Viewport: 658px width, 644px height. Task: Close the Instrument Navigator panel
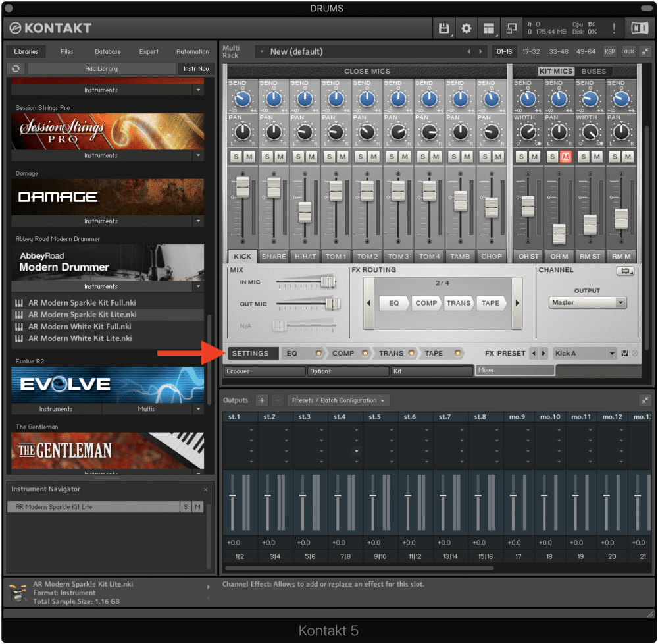pyautogui.click(x=205, y=489)
